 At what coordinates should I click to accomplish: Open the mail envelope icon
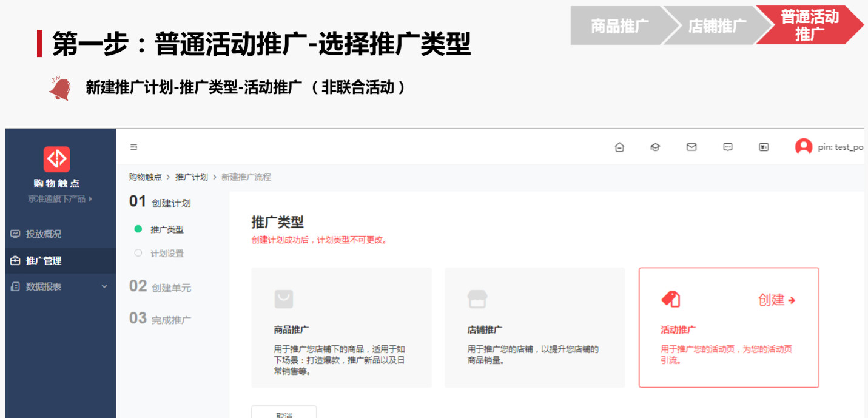[691, 147]
